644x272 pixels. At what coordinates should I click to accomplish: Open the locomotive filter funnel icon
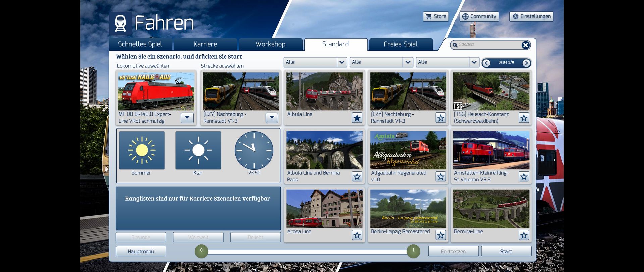pyautogui.click(x=187, y=118)
